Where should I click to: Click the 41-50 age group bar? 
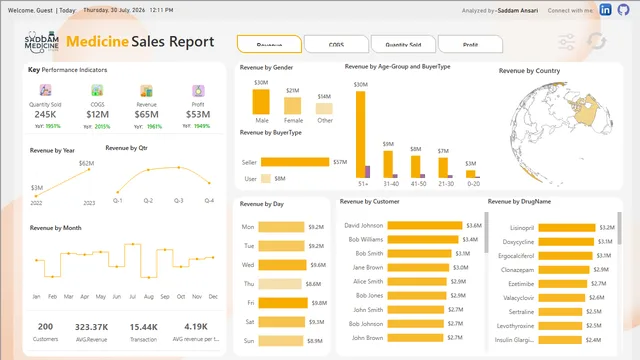(x=416, y=167)
